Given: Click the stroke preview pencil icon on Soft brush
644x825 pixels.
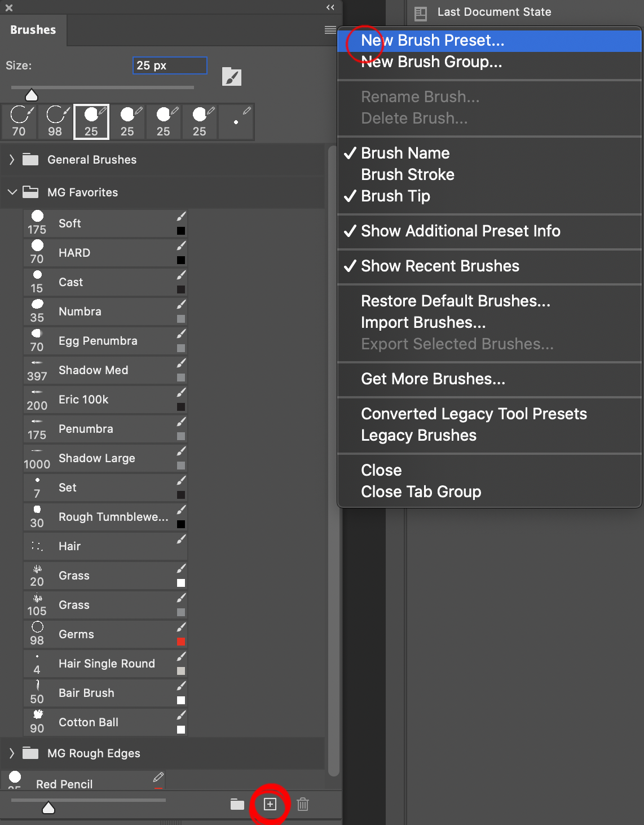Looking at the screenshot, I should coord(182,215).
